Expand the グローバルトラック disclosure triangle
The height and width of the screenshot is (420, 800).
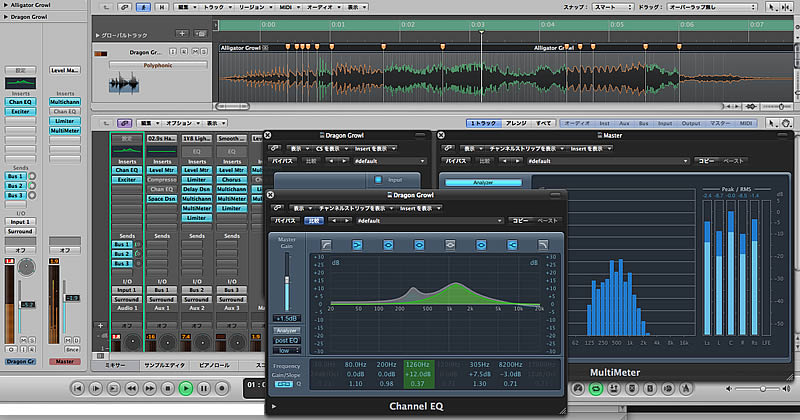[x=98, y=35]
